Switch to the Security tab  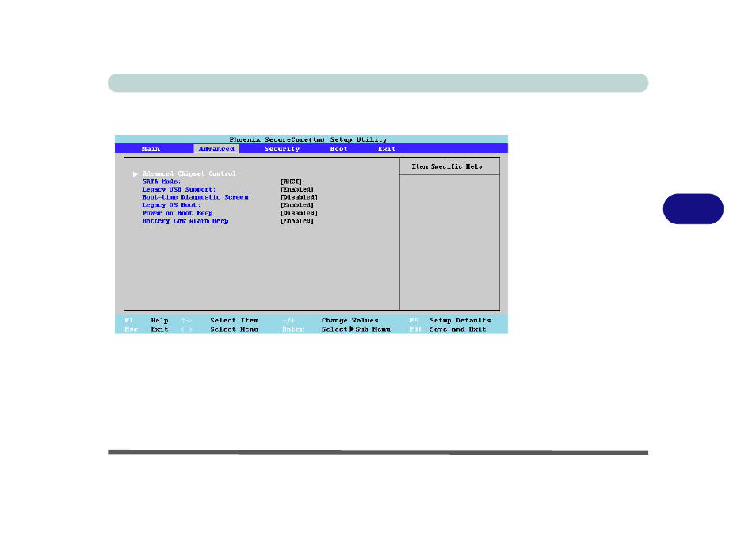[282, 149]
